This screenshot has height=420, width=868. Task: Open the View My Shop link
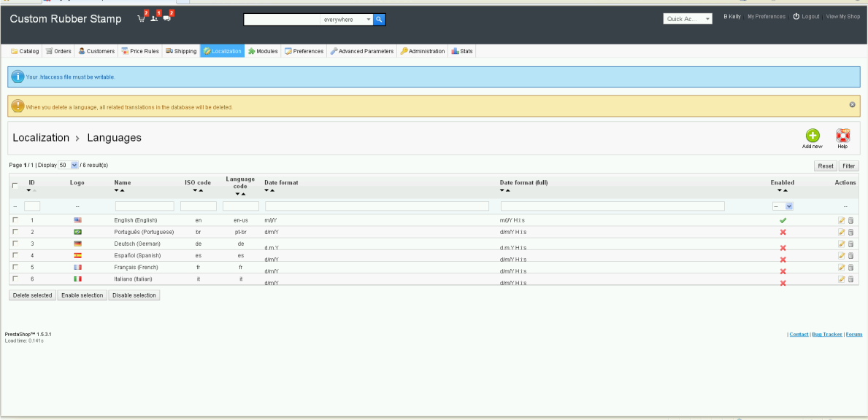pyautogui.click(x=843, y=17)
